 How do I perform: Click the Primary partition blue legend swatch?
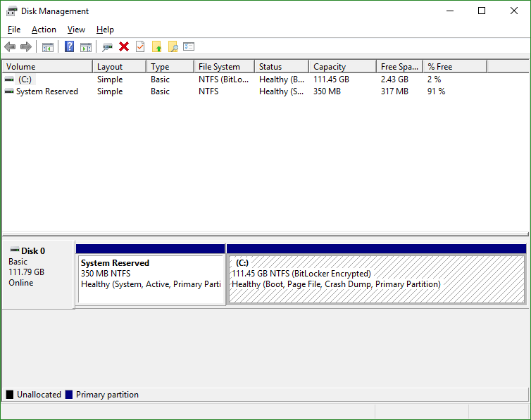tap(69, 395)
